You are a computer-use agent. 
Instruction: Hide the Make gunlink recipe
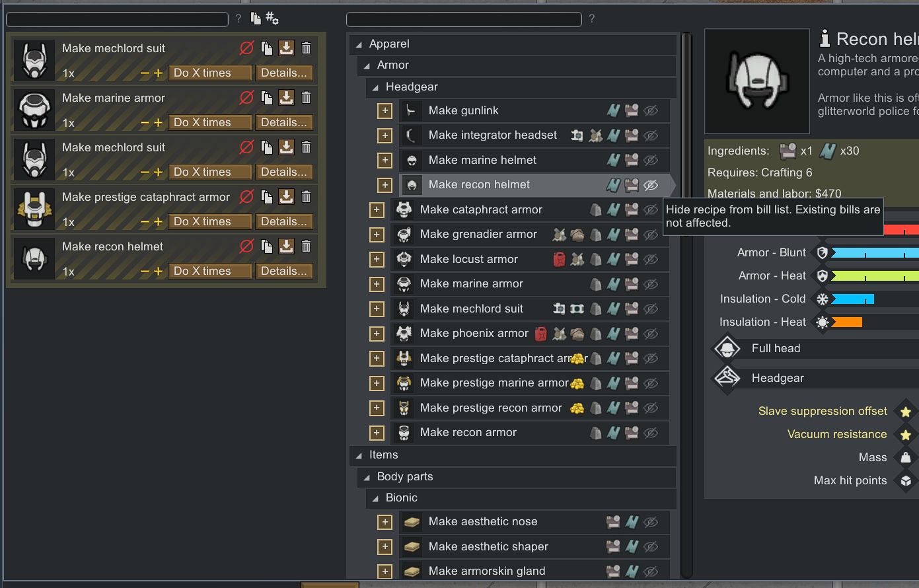click(x=651, y=110)
